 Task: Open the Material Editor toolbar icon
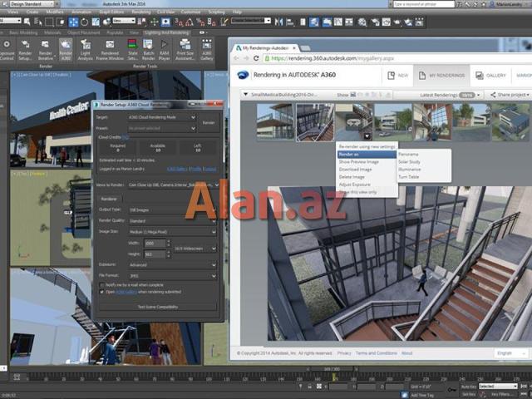pos(362,22)
